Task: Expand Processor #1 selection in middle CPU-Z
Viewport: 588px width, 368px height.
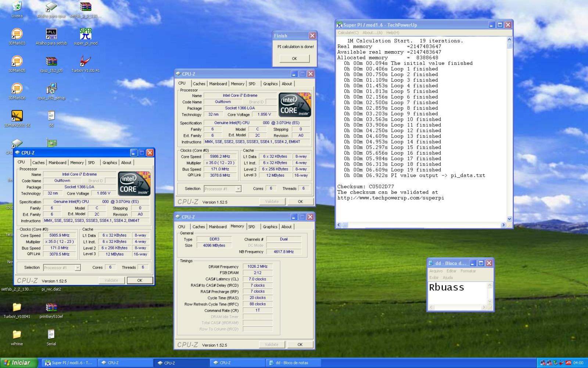Action: [x=238, y=189]
